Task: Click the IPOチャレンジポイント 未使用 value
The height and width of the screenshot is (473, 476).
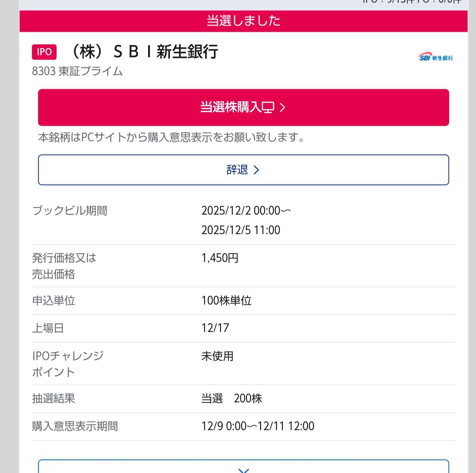Action: click(218, 356)
